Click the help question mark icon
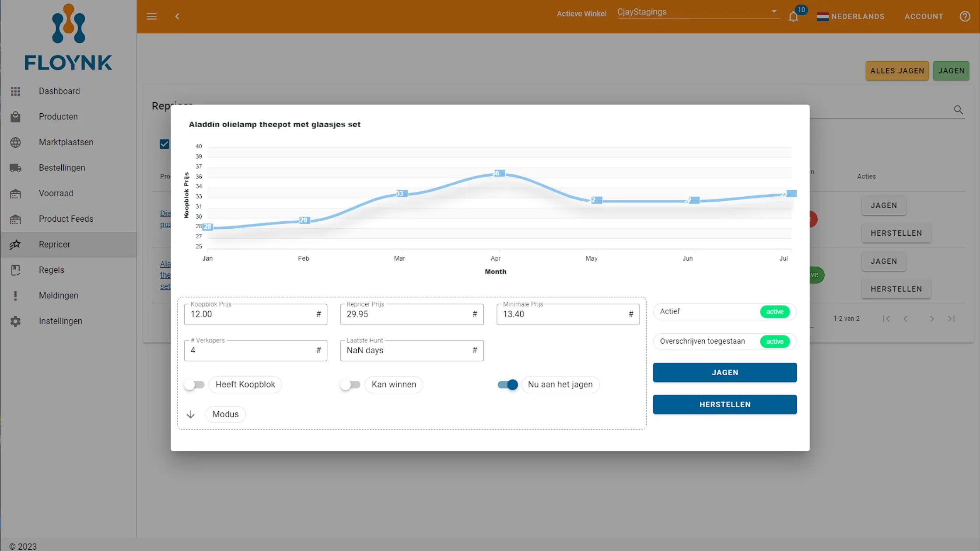This screenshot has width=980, height=551. 965,17
